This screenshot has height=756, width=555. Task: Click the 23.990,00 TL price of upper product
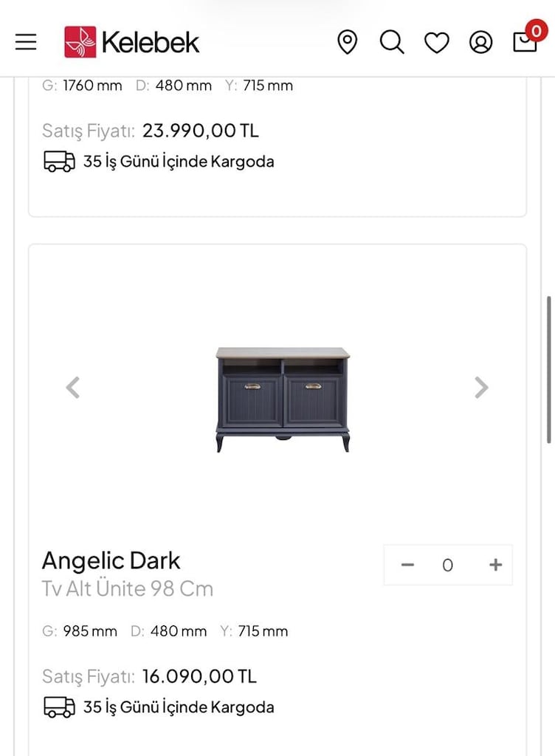(201, 131)
